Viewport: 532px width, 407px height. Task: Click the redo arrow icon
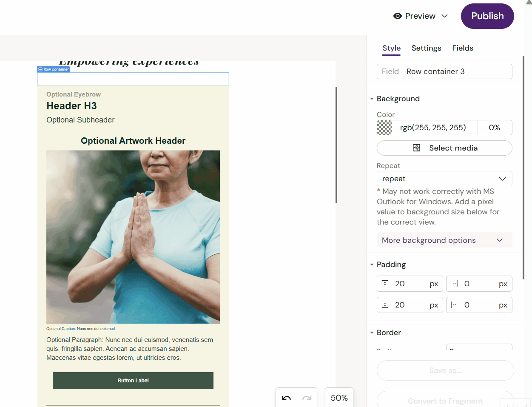(x=307, y=398)
